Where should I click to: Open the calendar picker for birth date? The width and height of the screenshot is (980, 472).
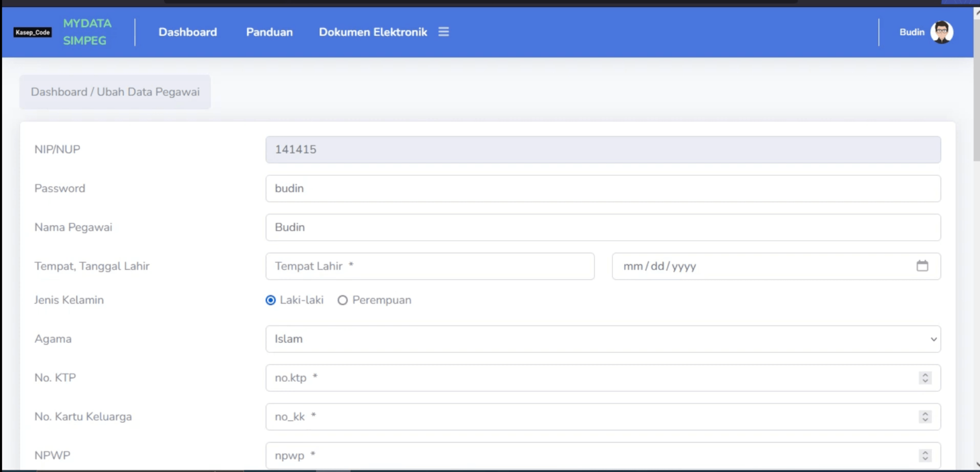(x=922, y=266)
